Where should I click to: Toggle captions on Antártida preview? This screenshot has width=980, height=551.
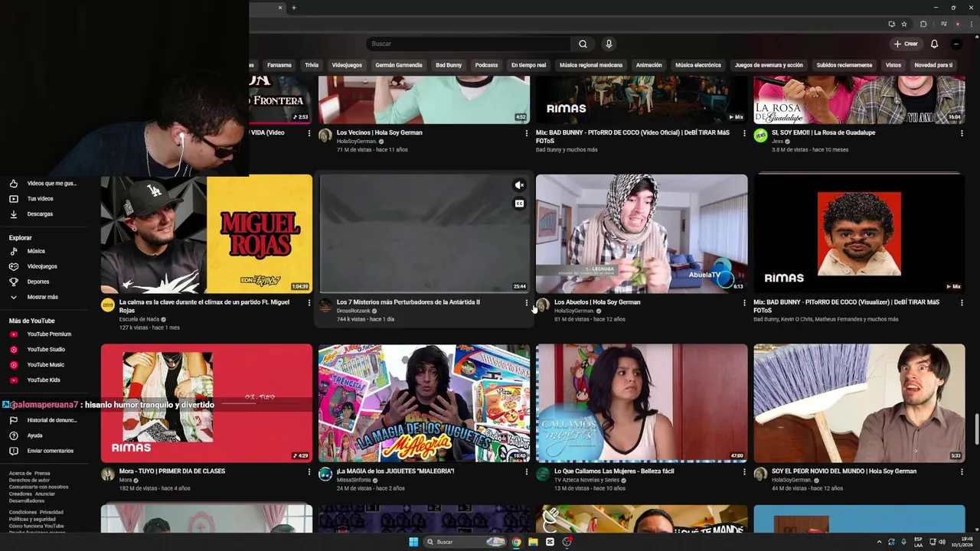pyautogui.click(x=519, y=204)
